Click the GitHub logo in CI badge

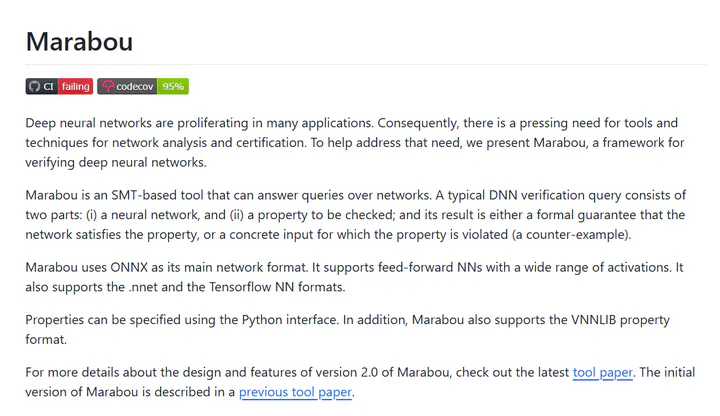(34, 86)
